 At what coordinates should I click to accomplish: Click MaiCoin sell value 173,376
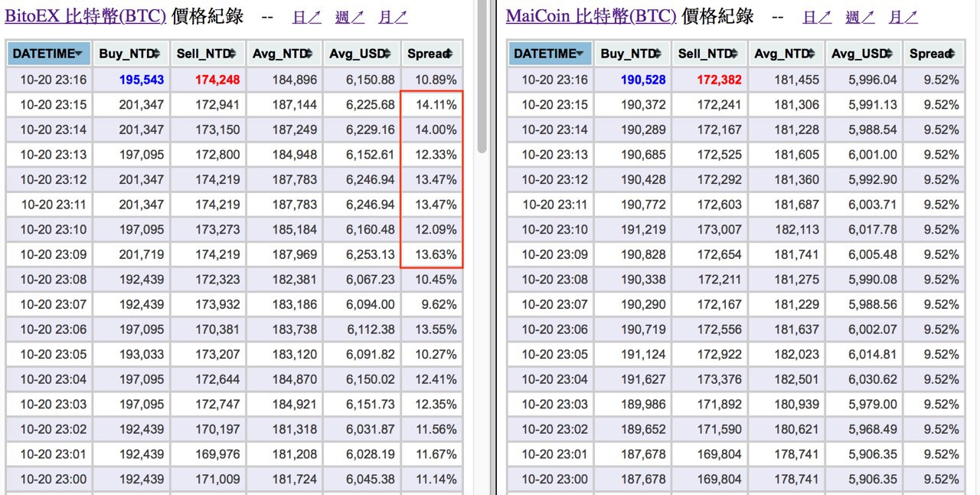720,379
